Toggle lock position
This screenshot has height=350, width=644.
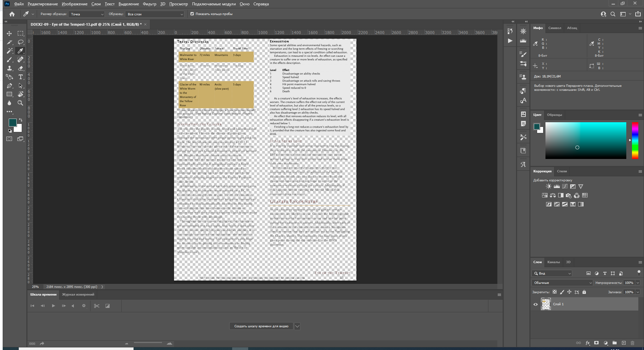tap(569, 292)
